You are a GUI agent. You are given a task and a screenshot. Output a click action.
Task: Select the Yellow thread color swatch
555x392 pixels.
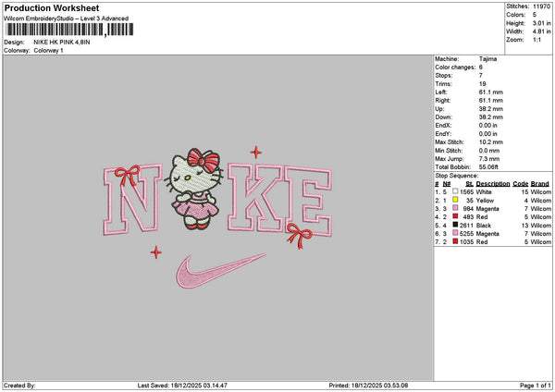[x=455, y=200]
